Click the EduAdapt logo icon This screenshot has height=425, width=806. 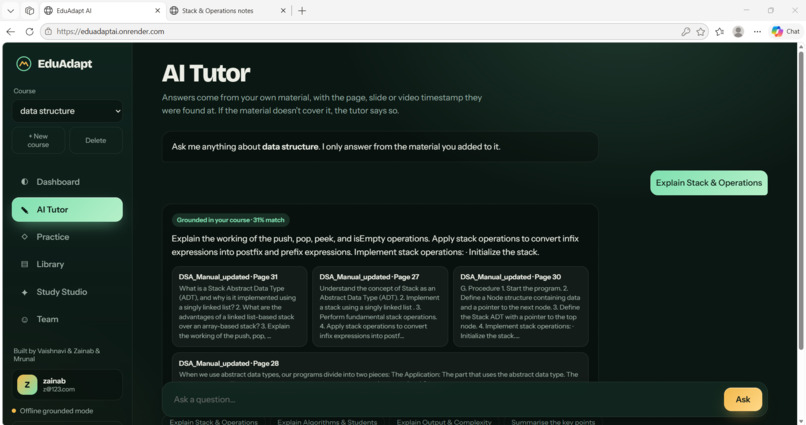point(24,64)
